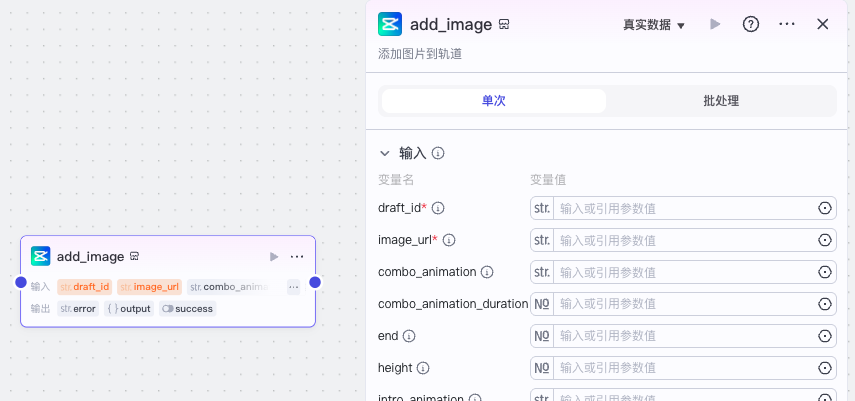Open reference picker for combo_animation
Screen dimensions: 855x401
(824, 272)
